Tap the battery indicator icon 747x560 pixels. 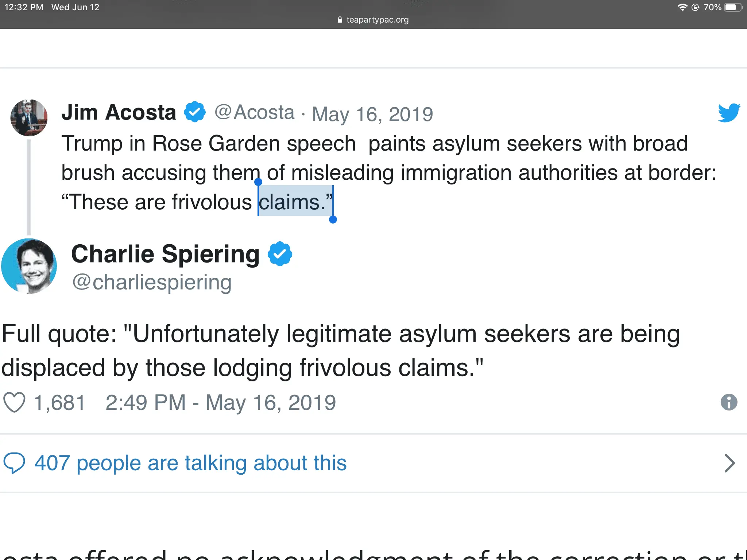pyautogui.click(x=733, y=7)
